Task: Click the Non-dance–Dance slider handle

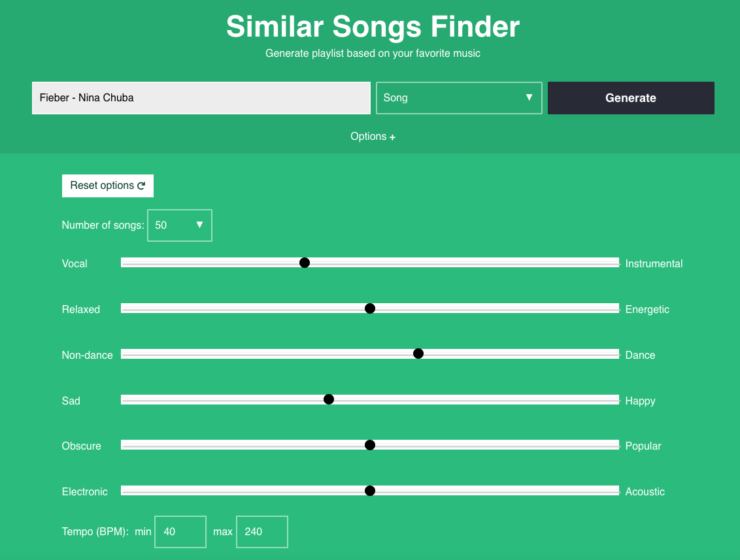Action: [x=418, y=354]
